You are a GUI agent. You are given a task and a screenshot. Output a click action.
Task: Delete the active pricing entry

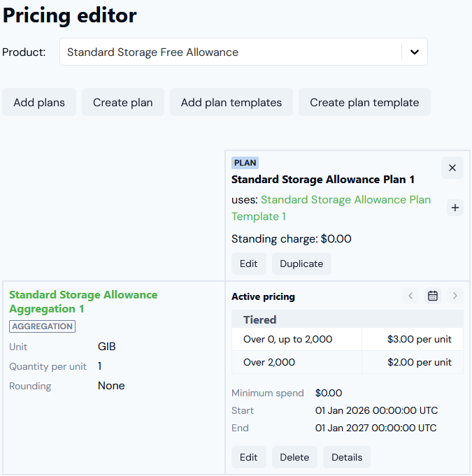[x=294, y=457]
